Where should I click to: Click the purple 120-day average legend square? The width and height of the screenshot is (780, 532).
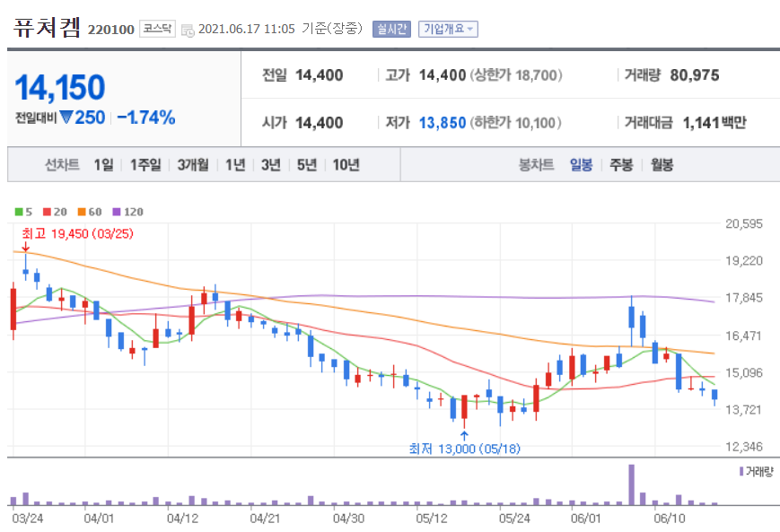tap(117, 212)
